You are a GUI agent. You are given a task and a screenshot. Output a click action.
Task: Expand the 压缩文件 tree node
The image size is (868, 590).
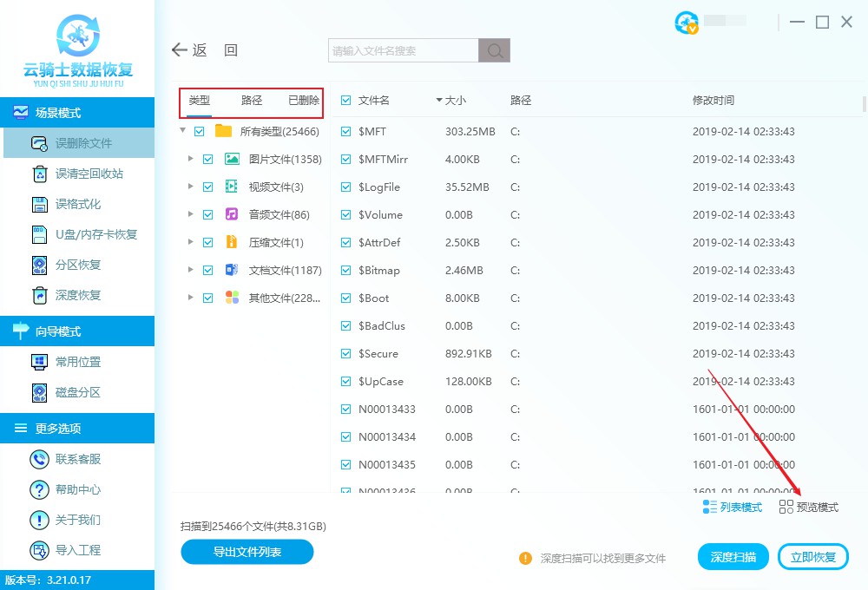190,241
